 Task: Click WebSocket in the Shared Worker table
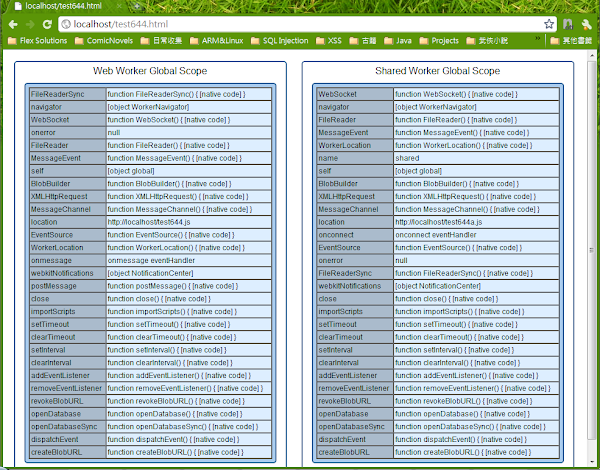click(355, 94)
